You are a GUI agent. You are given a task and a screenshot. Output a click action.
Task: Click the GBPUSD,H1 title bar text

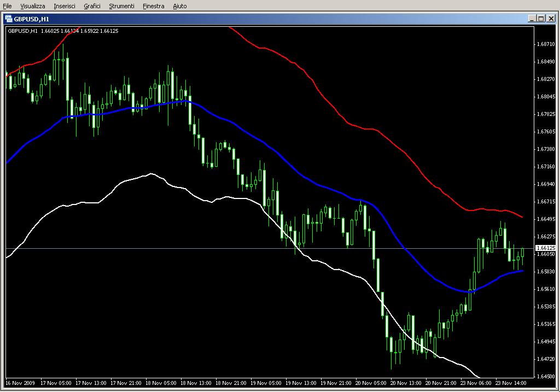pos(31,19)
